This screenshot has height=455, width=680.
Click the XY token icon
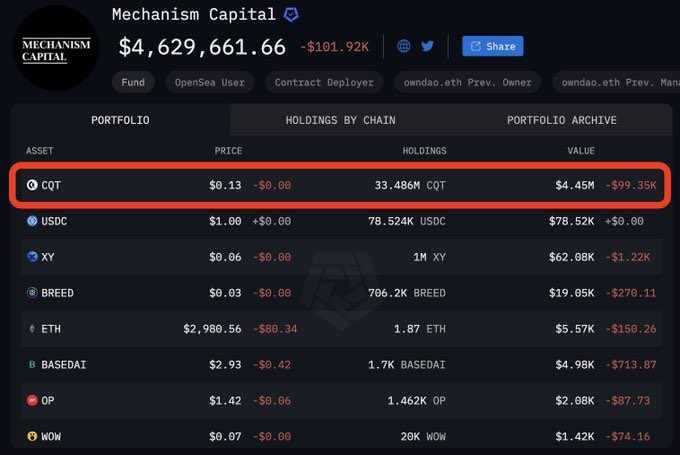coord(32,257)
